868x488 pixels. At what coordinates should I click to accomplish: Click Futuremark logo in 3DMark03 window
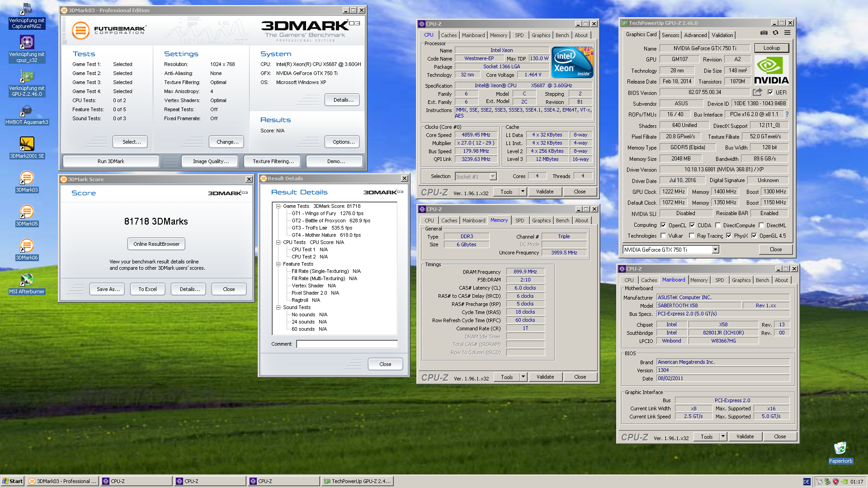point(109,30)
